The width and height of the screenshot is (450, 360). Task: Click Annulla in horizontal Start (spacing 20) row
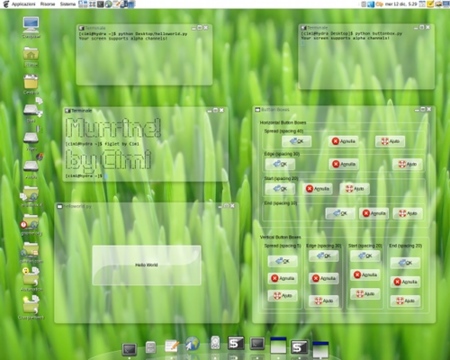point(318,189)
